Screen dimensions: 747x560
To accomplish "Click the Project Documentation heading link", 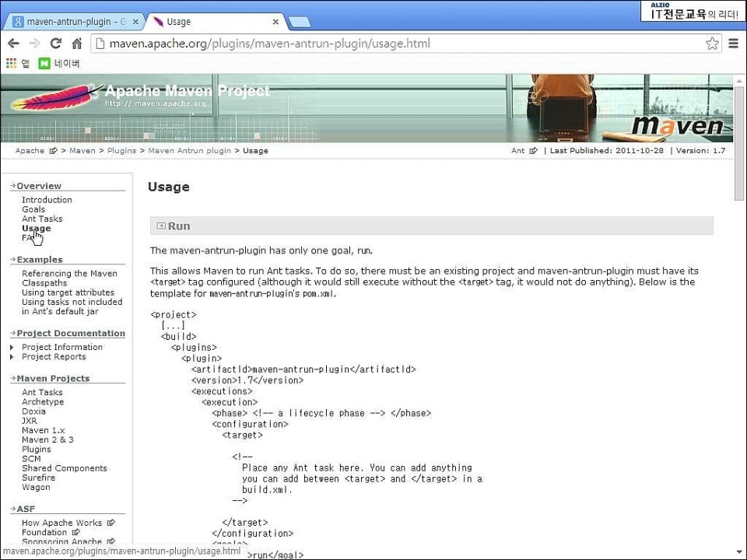I will [x=71, y=334].
